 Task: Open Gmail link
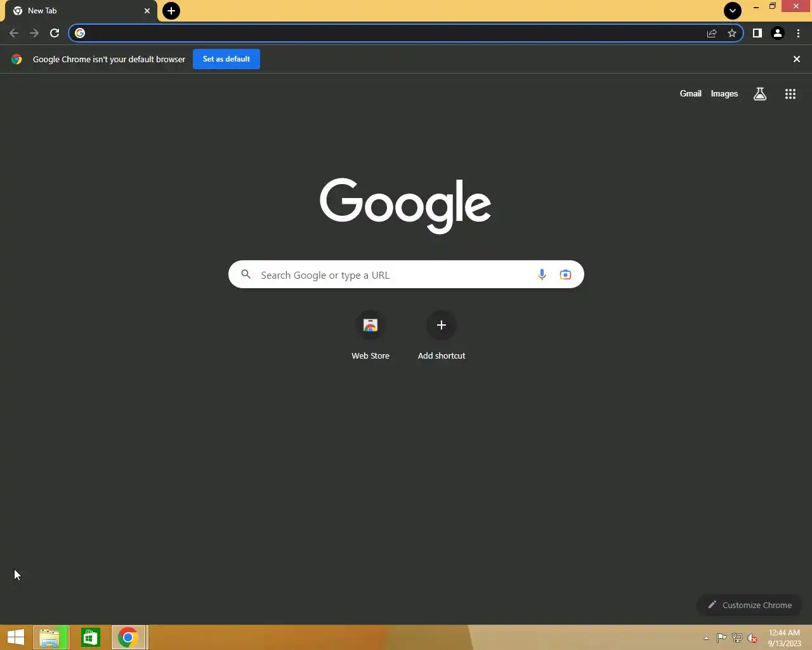click(x=690, y=93)
